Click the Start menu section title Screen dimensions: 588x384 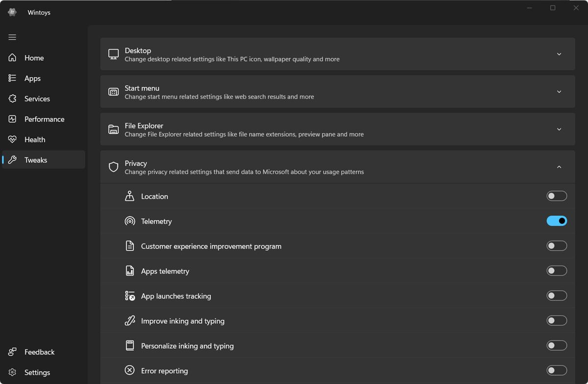click(x=142, y=88)
